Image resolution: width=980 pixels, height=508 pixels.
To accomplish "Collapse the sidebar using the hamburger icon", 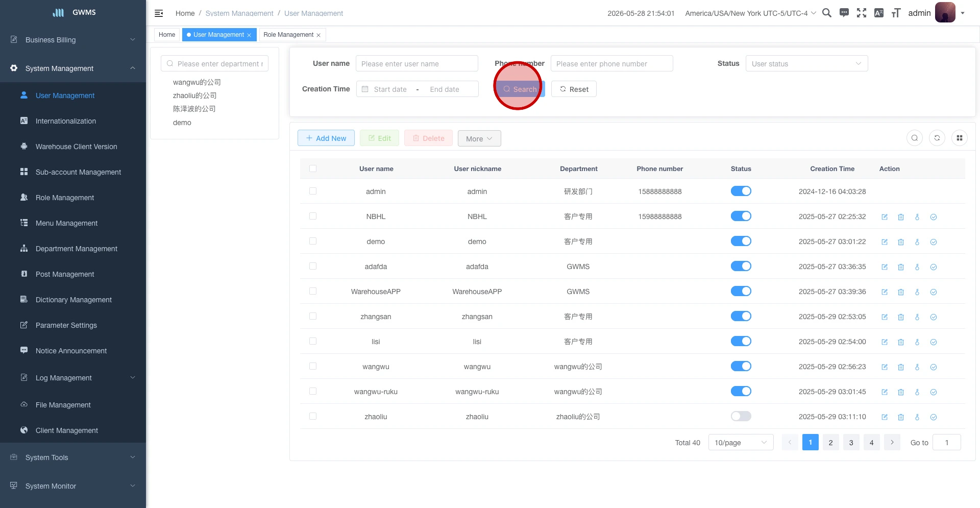I will [x=159, y=13].
